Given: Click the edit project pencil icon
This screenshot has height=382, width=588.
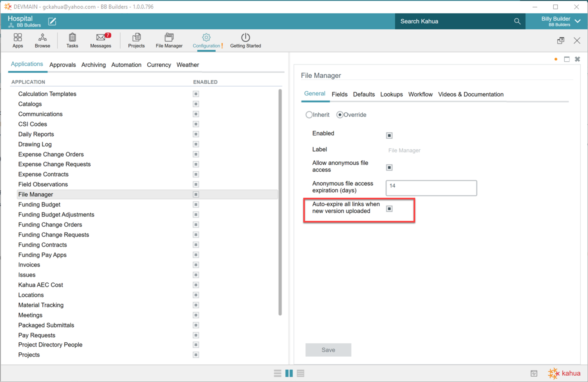Looking at the screenshot, I should [52, 22].
